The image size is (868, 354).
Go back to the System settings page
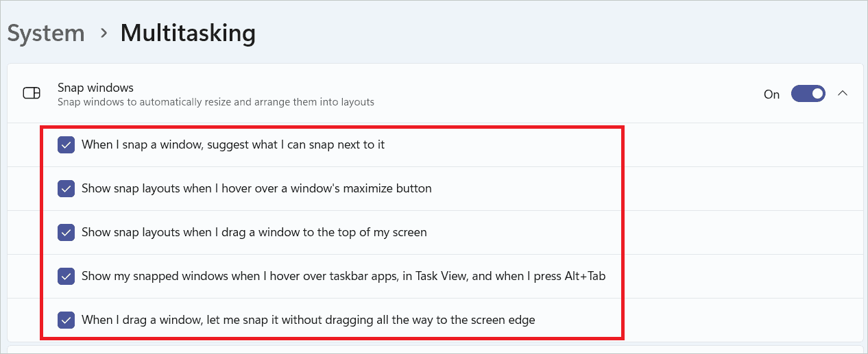pyautogui.click(x=46, y=33)
